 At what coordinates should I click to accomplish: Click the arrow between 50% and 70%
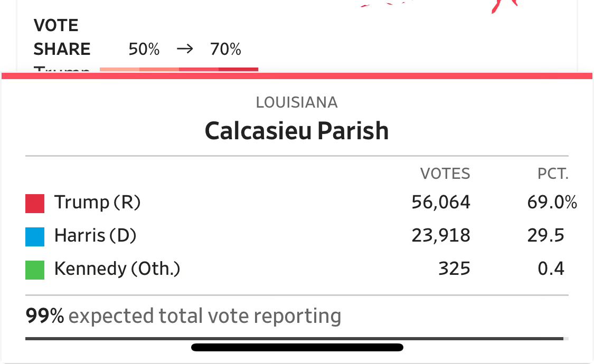coord(185,50)
